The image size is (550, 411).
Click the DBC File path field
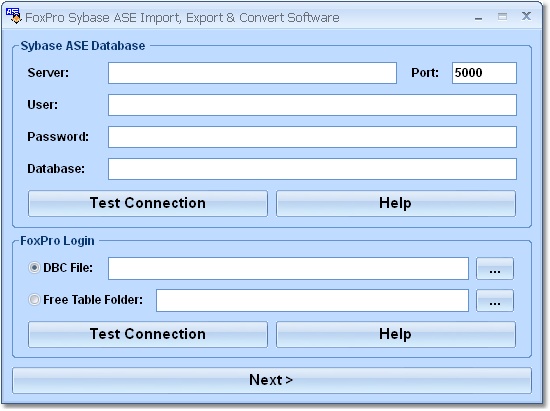[x=288, y=269]
